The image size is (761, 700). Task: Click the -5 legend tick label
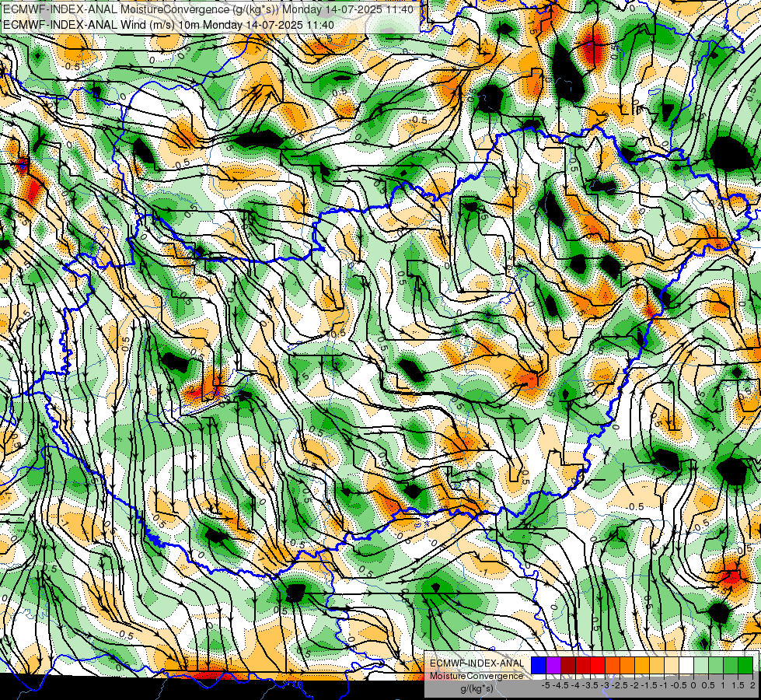546,685
